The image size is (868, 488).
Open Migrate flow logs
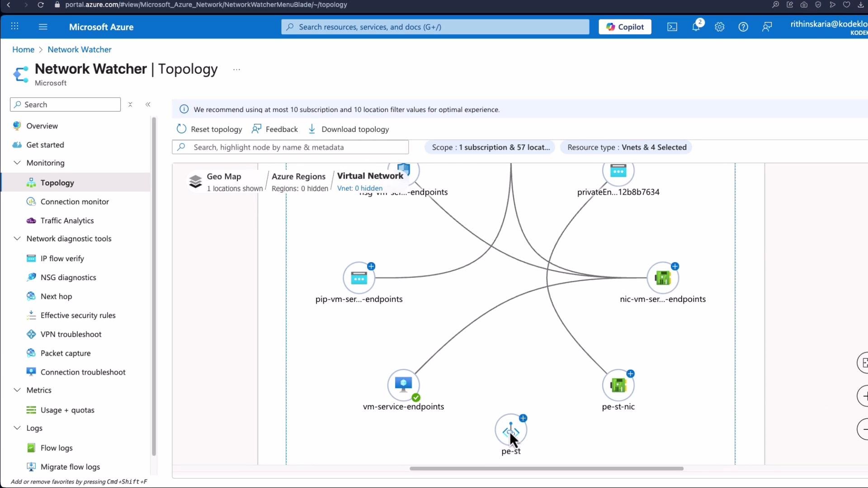tap(70, 467)
